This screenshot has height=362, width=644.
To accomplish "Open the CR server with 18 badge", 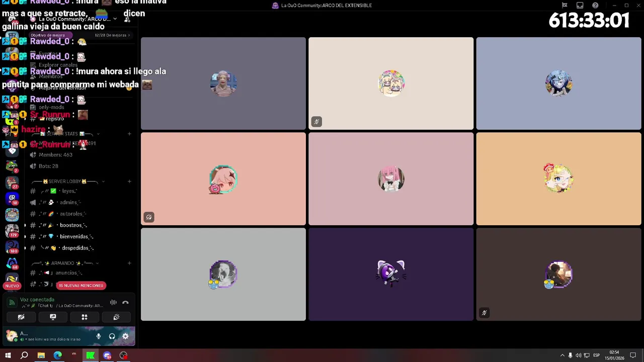I will (12, 198).
